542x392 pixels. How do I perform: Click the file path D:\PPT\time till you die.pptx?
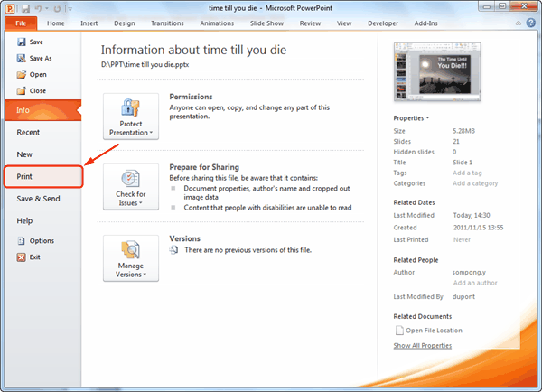point(145,65)
